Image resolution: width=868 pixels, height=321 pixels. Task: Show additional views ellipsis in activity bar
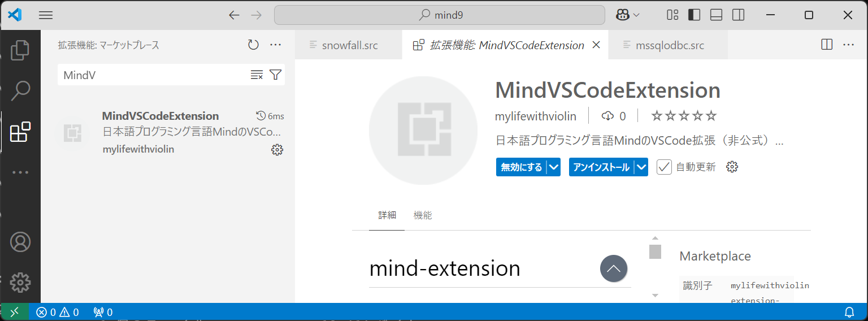20,172
